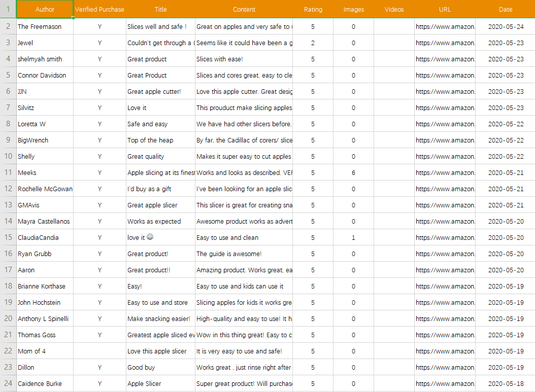The width and height of the screenshot is (535, 392).
Task: Click the empty Verified Purchase cell for Mom of 4
Action: (99, 351)
